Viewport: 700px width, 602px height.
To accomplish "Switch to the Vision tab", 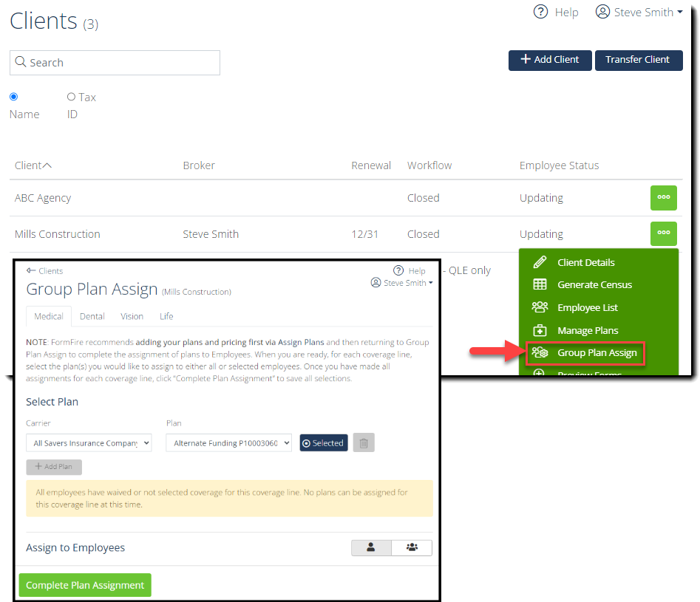I will (x=132, y=316).
